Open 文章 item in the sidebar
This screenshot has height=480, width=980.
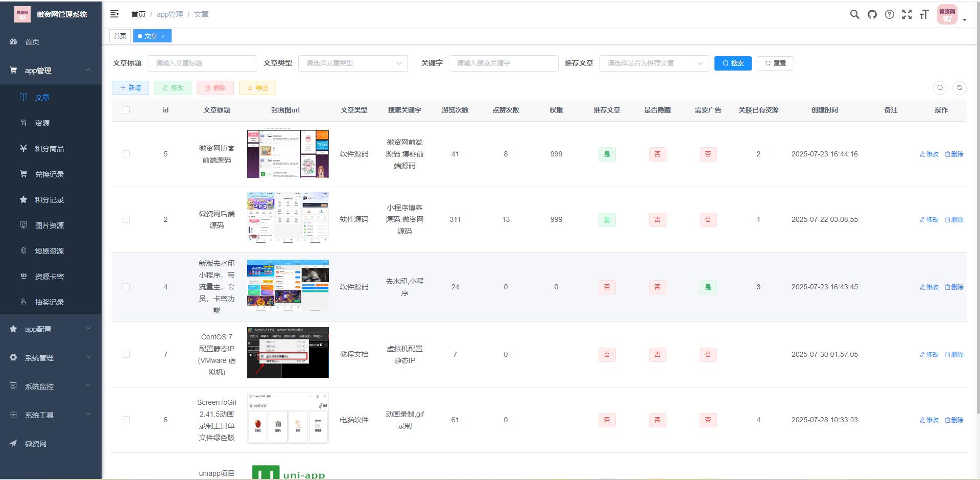51,98
